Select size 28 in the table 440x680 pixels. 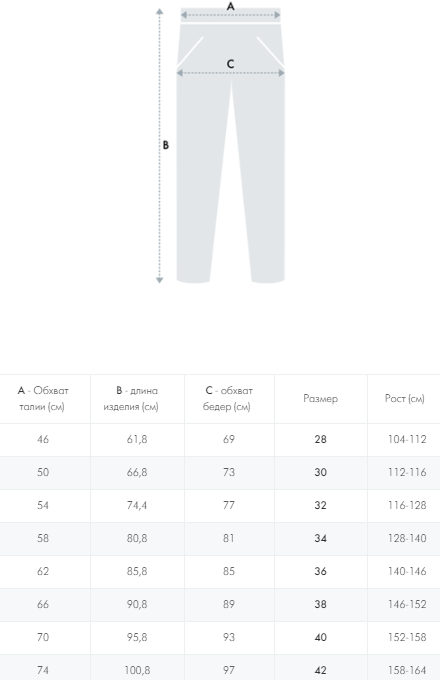click(x=320, y=439)
